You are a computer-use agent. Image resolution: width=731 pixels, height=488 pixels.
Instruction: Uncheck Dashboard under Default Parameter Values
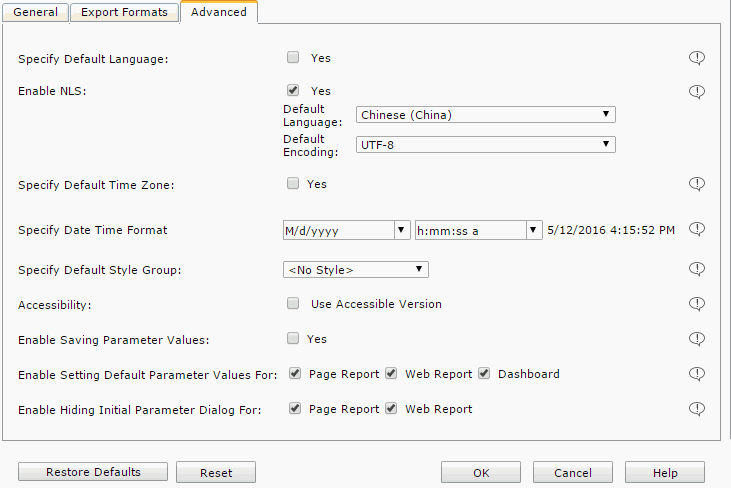[x=484, y=373]
